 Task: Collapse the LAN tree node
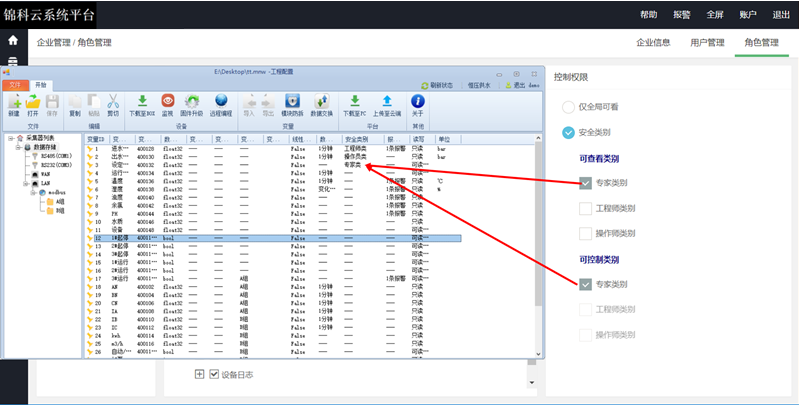pyautogui.click(x=25, y=183)
